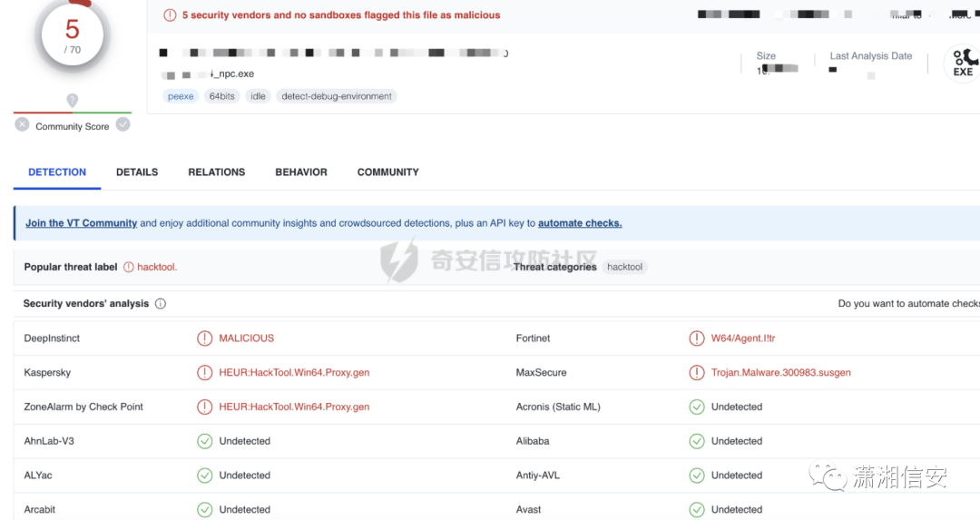Click ZoneAlarm detection alert icon

coord(204,407)
